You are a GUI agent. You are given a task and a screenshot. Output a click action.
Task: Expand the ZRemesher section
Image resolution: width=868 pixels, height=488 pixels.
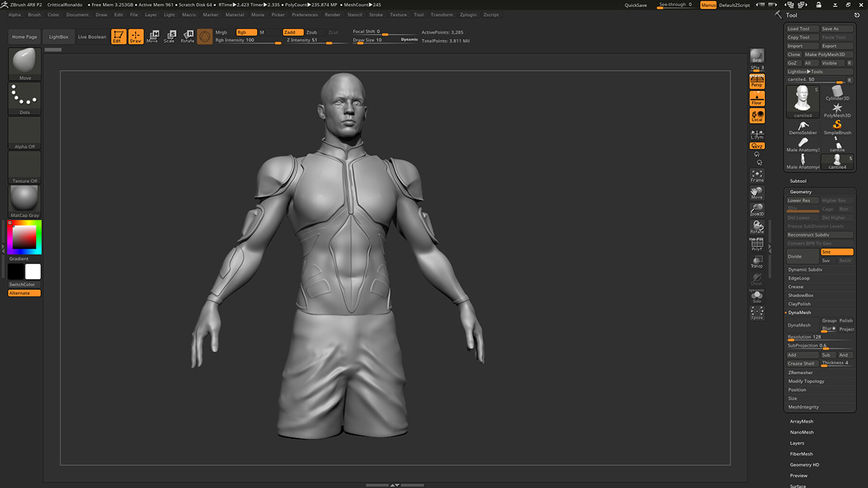click(800, 372)
